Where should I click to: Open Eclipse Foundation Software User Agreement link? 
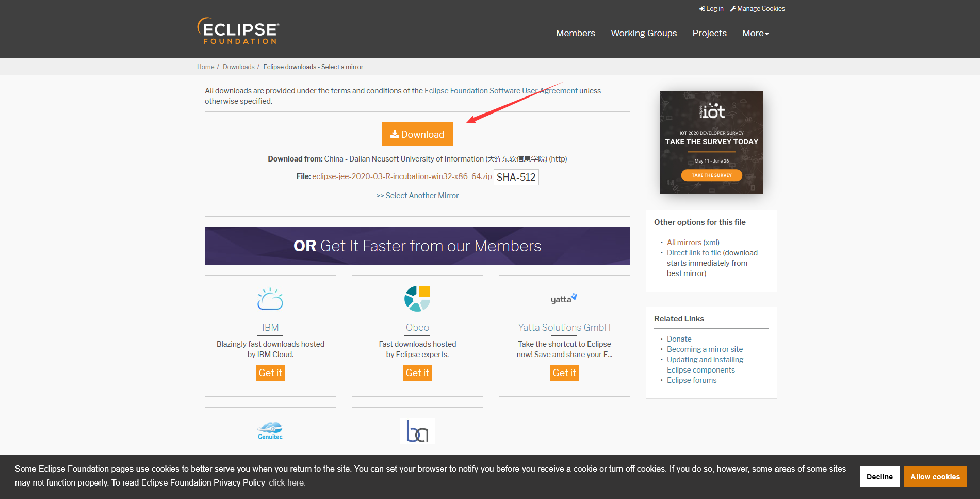tap(501, 91)
